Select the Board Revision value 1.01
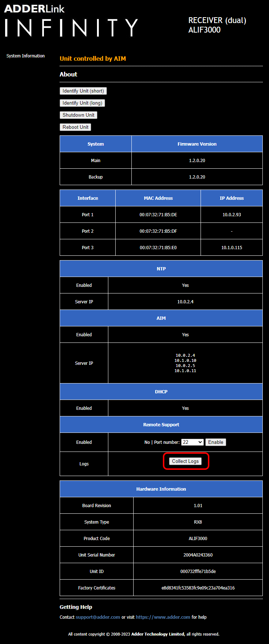The height and width of the screenshot is (644, 269). click(198, 506)
